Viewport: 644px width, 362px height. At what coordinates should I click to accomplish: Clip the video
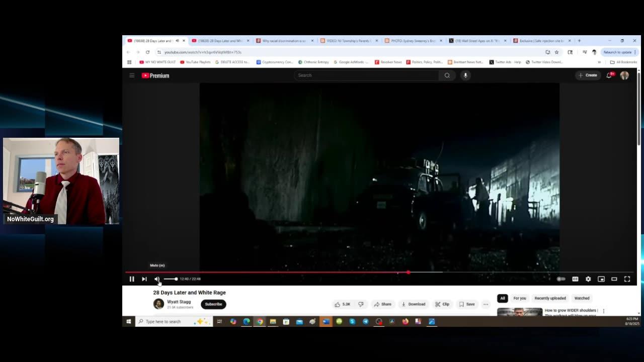(442, 304)
